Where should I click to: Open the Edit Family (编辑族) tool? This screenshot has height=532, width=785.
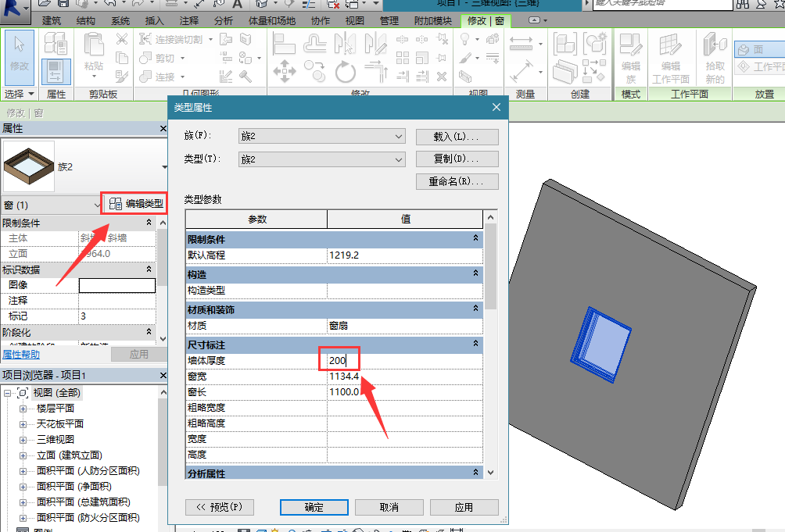631,58
